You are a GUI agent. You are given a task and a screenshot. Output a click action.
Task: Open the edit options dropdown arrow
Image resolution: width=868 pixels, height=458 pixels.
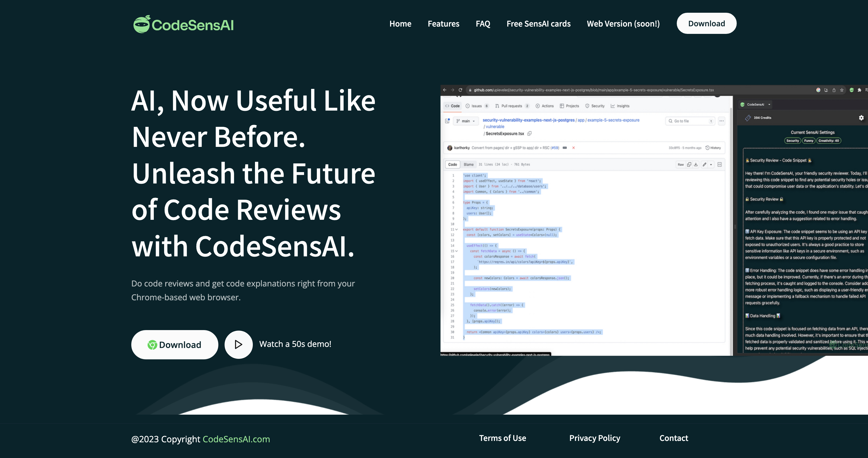point(711,164)
